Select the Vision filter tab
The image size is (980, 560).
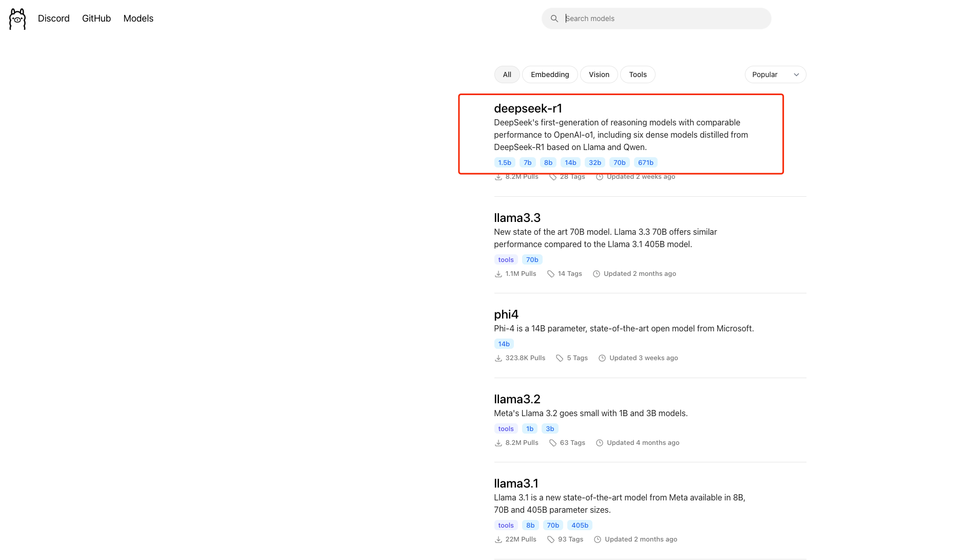click(x=599, y=74)
